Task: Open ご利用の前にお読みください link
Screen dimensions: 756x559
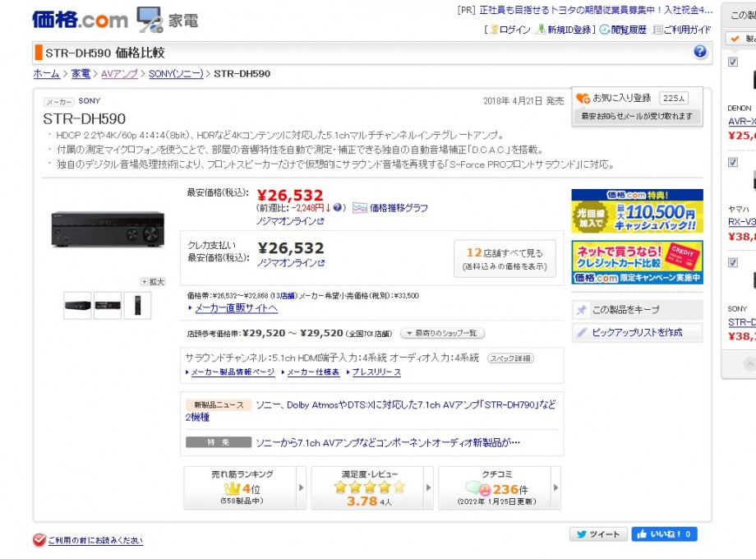Action: pos(95,540)
